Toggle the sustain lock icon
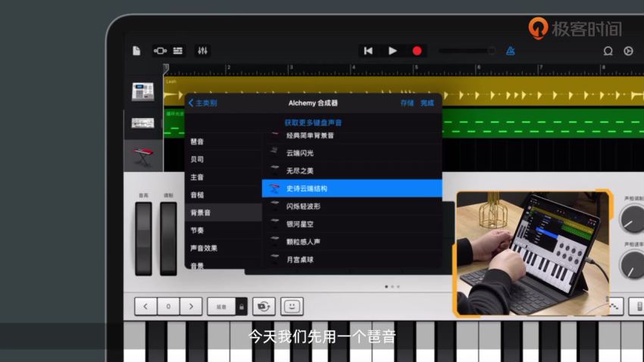The image size is (644, 362). [x=242, y=307]
